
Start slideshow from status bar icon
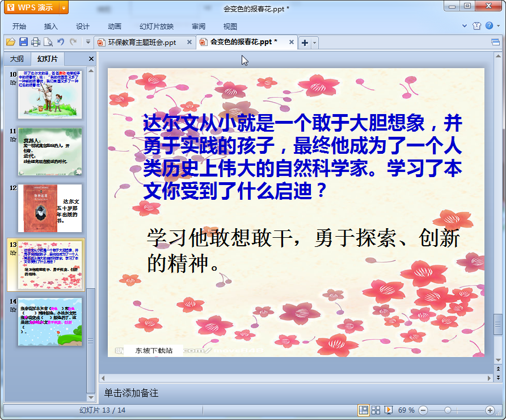click(388, 410)
